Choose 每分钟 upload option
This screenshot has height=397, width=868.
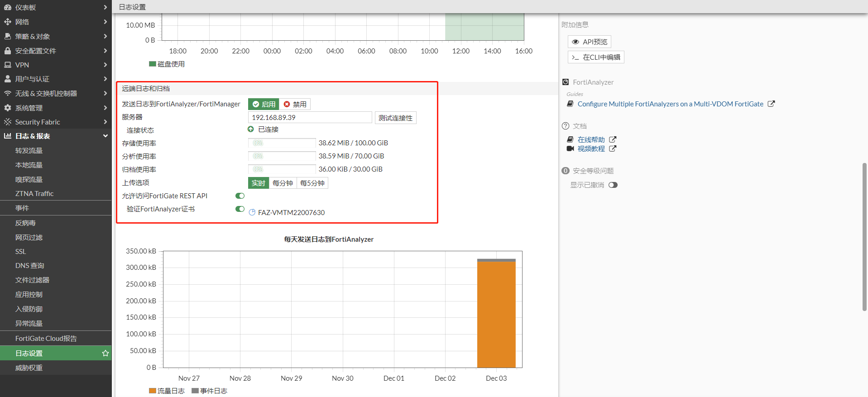click(283, 183)
